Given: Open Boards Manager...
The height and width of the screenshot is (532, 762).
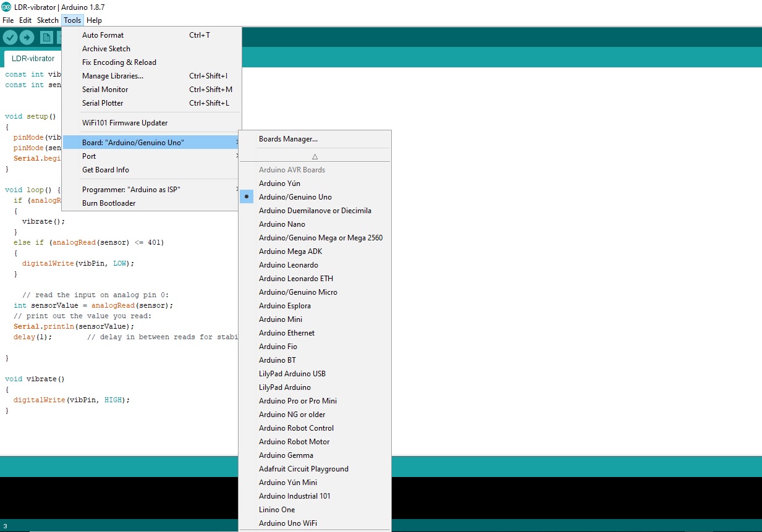Looking at the screenshot, I should pos(315,139).
